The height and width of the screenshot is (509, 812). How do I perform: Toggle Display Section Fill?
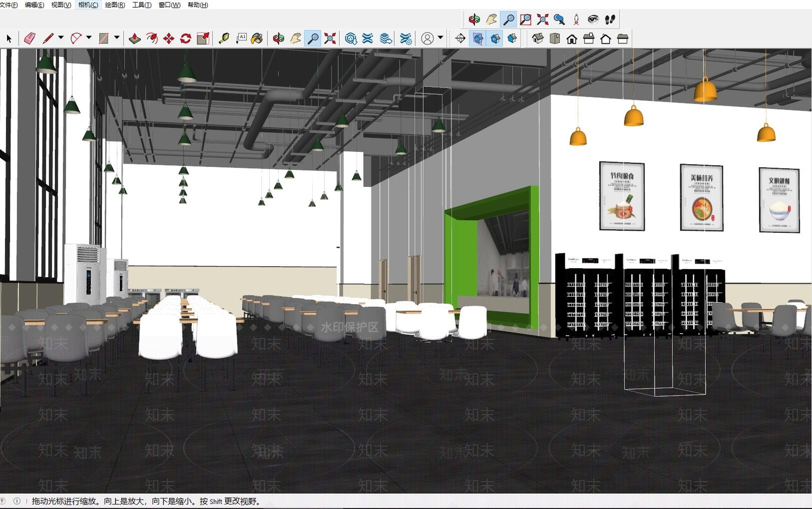512,39
